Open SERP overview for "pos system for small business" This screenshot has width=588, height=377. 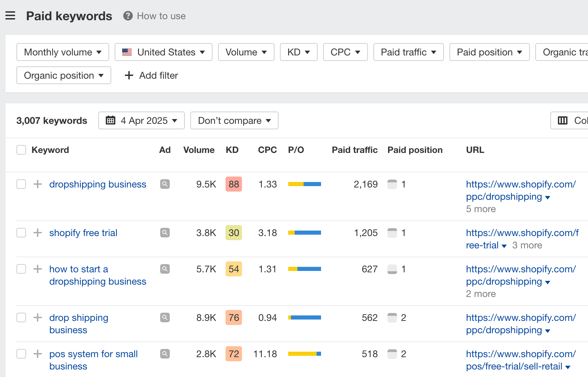pyautogui.click(x=165, y=354)
